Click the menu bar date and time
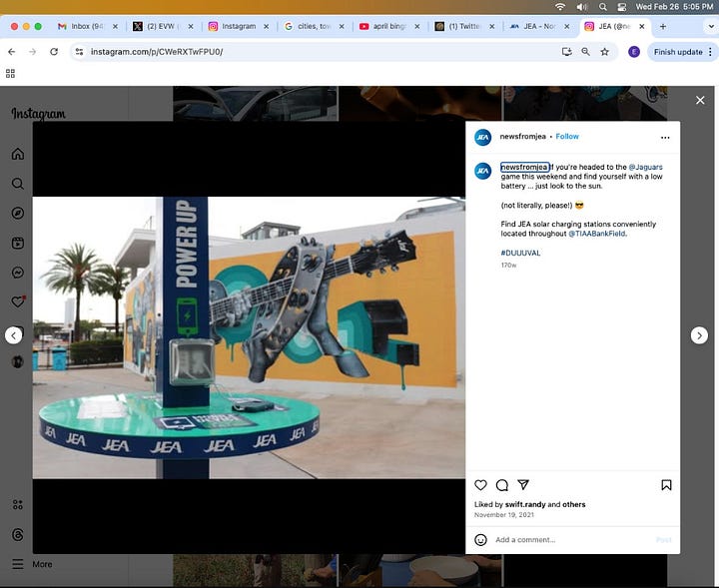 (674, 6)
